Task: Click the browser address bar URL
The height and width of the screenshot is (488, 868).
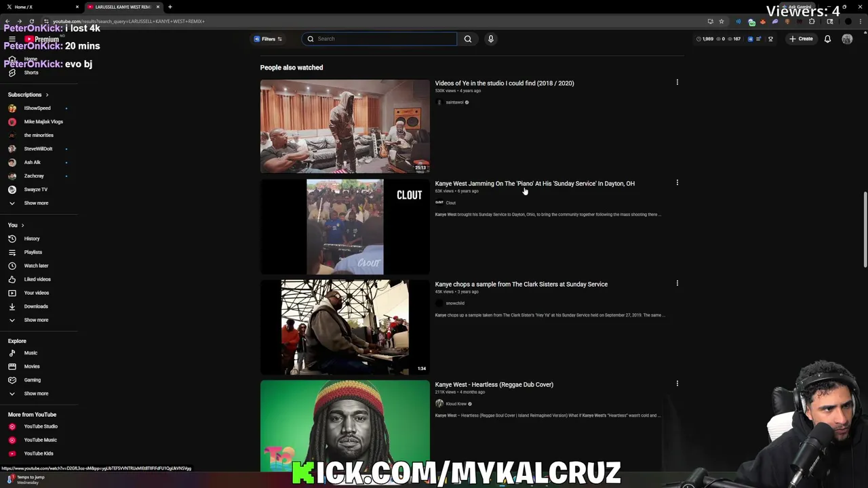Action: (129, 21)
